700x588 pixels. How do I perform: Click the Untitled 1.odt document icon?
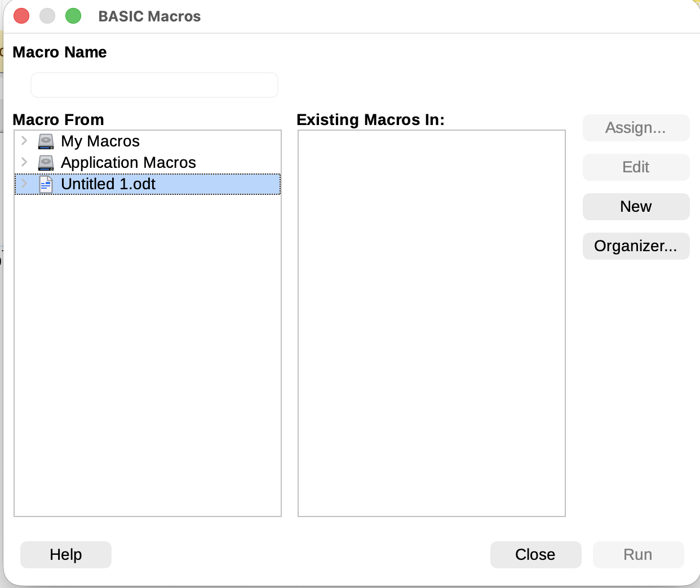(x=46, y=184)
